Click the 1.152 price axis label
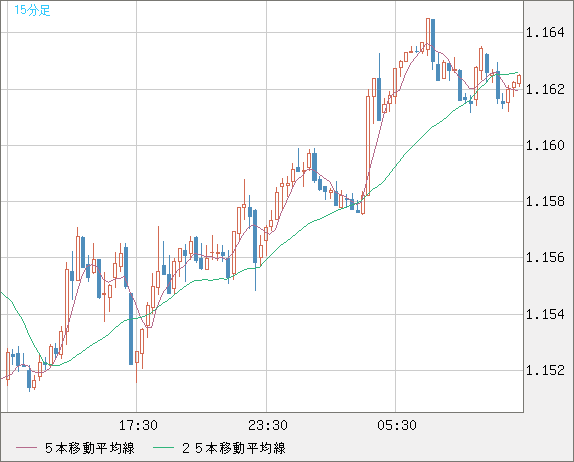 tap(545, 370)
